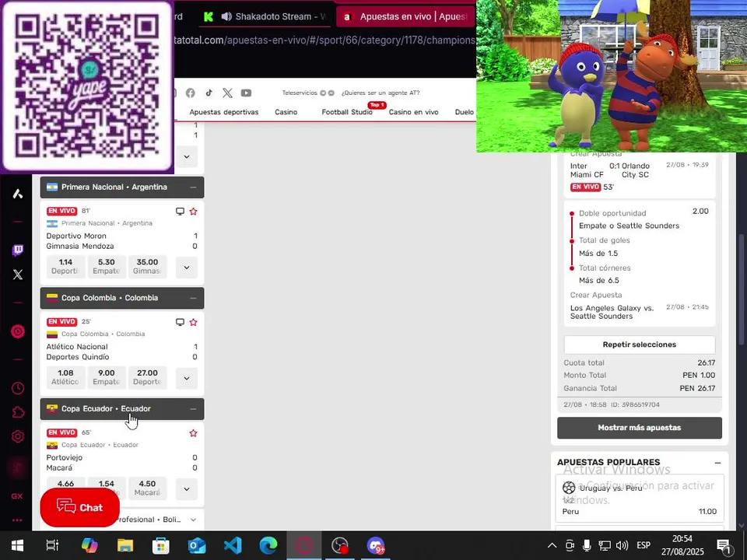The height and width of the screenshot is (560, 747).
Task: Click the browser address bar URL
Action: 325,40
